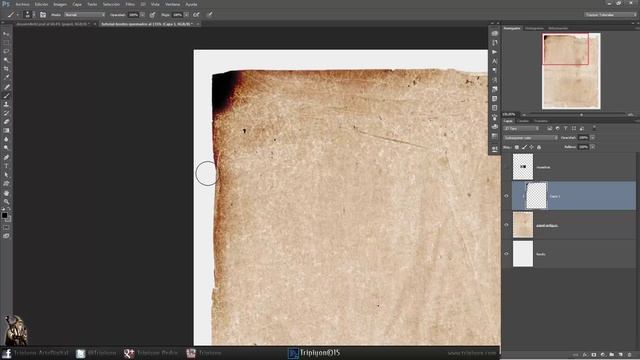This screenshot has height=360, width=640.
Task: Open the Filtro menu
Action: tap(130, 4)
